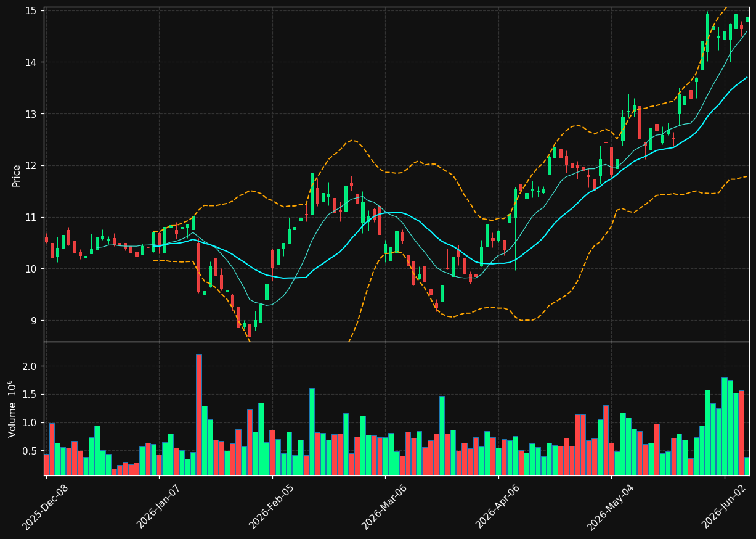Click the price tick label 11
756x539 pixels.
click(32, 218)
